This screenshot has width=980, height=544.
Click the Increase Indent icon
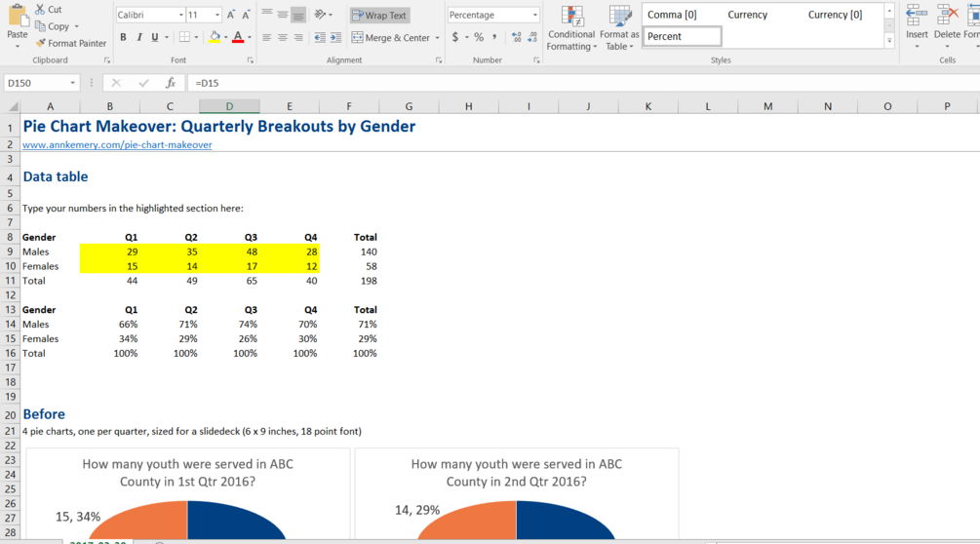coord(335,37)
